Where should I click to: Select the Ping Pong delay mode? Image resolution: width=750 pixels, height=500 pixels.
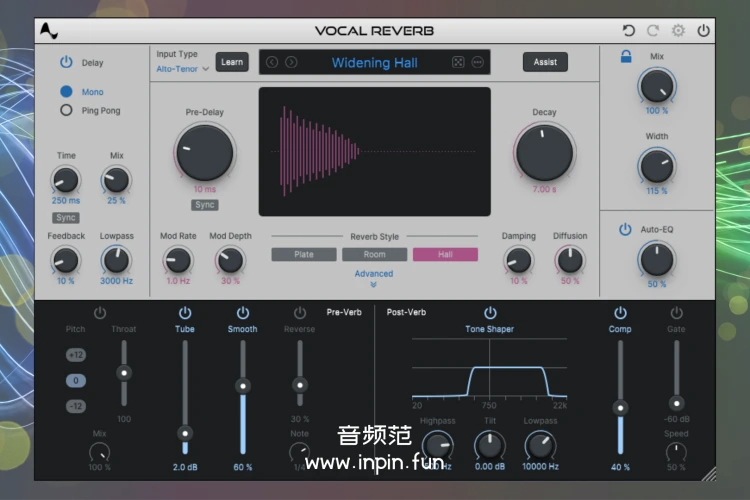(67, 110)
